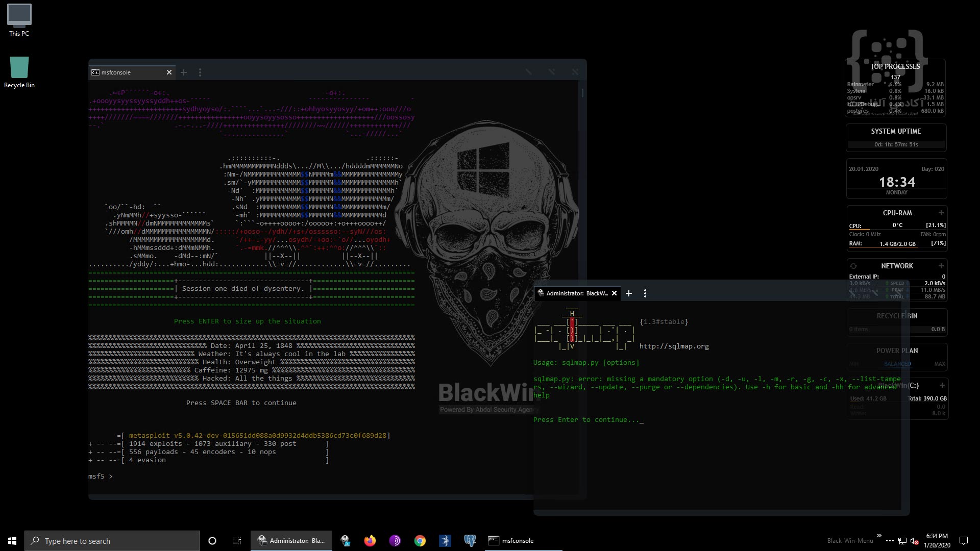This screenshot has height=551, width=980.
Task: Open the Action Center notifications icon
Action: click(964, 541)
